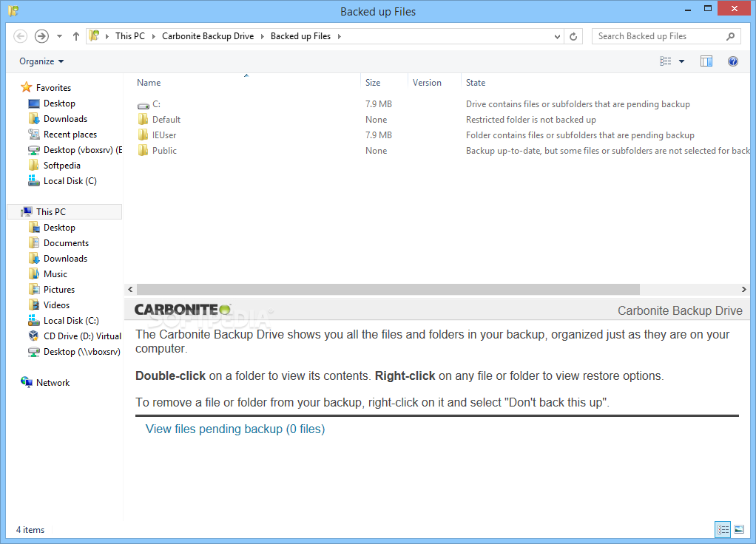Image resolution: width=756 pixels, height=544 pixels.
Task: Open 'Local Disk (C:)' under This PC
Action: click(71, 321)
